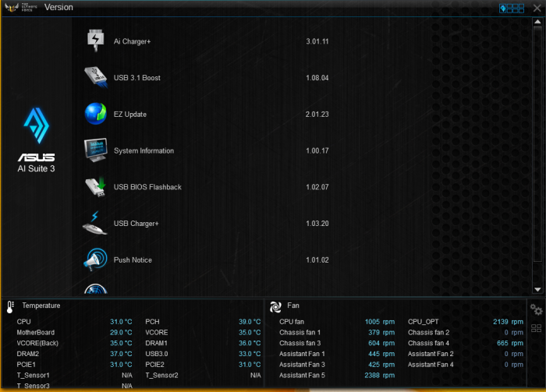
Task: Click the CPU_OPT 2139 rpm value
Action: 508,322
